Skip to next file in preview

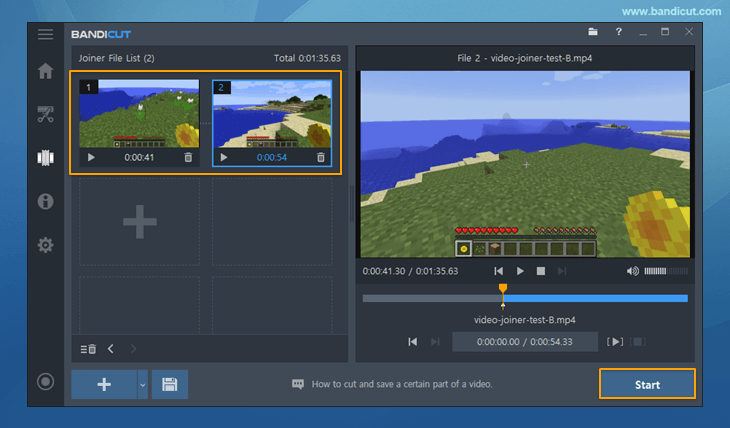pyautogui.click(x=562, y=271)
